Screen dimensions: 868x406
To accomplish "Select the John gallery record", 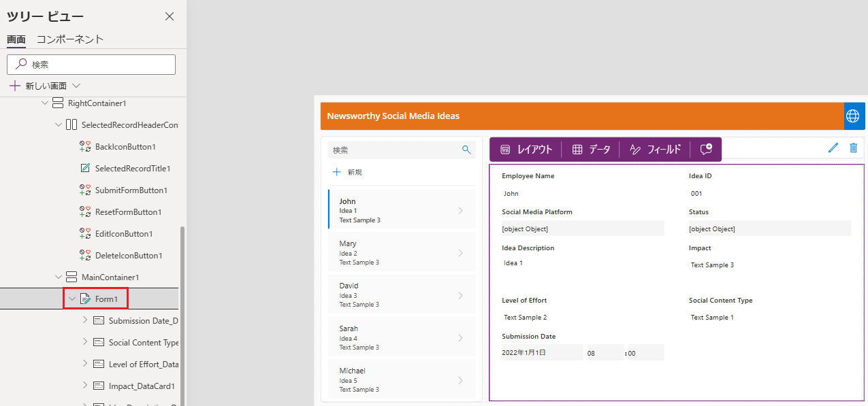I will coord(402,210).
